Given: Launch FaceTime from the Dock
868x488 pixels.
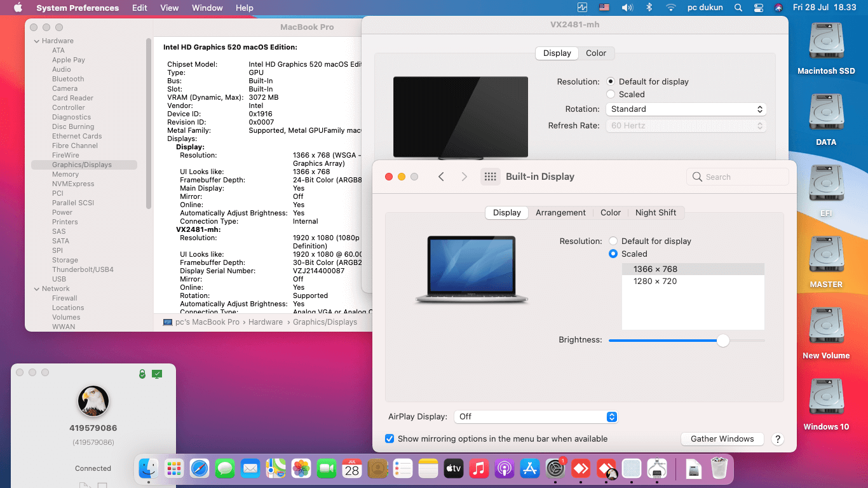Looking at the screenshot, I should point(327,469).
